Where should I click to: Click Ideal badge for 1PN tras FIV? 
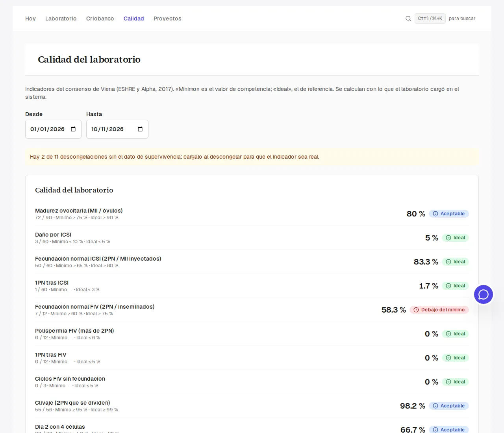click(456, 358)
